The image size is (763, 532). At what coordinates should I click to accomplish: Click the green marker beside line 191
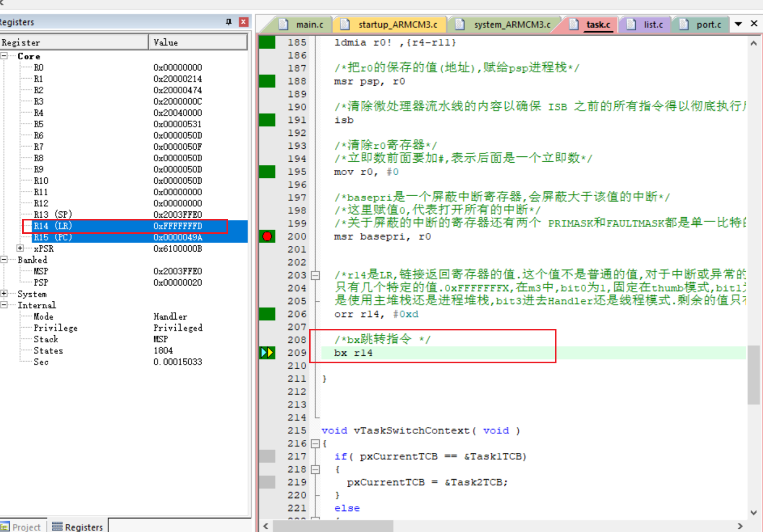[x=267, y=120]
